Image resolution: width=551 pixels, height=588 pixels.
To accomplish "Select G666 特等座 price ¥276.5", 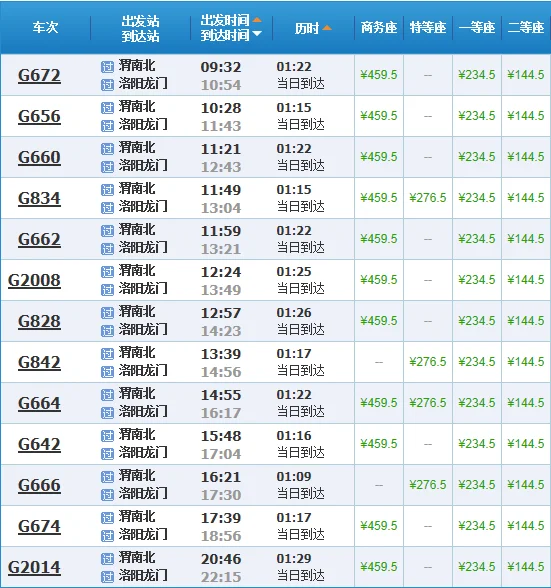I will [x=428, y=485].
